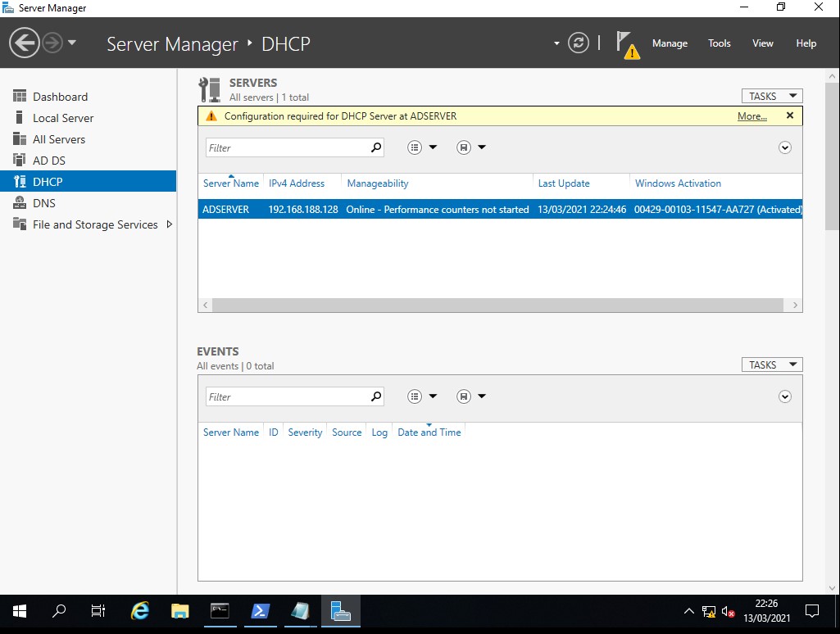
Task: Open the Servers saved queries dropdown
Action: tap(471, 147)
